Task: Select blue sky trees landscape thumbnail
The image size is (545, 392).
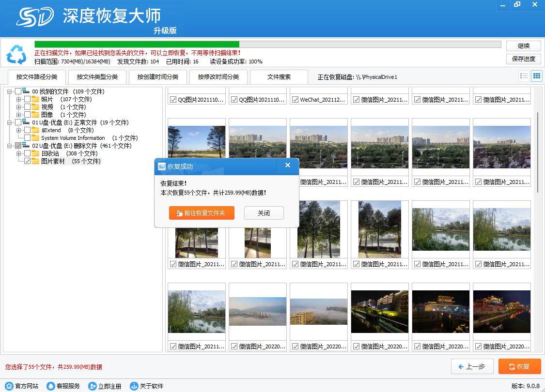Action: (197, 141)
